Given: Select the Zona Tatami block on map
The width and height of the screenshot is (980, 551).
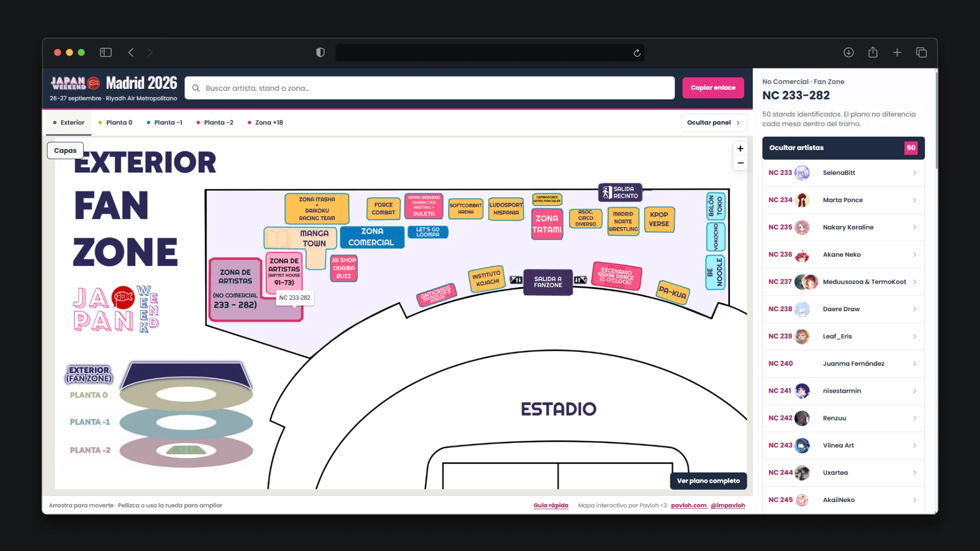Looking at the screenshot, I should click(547, 224).
